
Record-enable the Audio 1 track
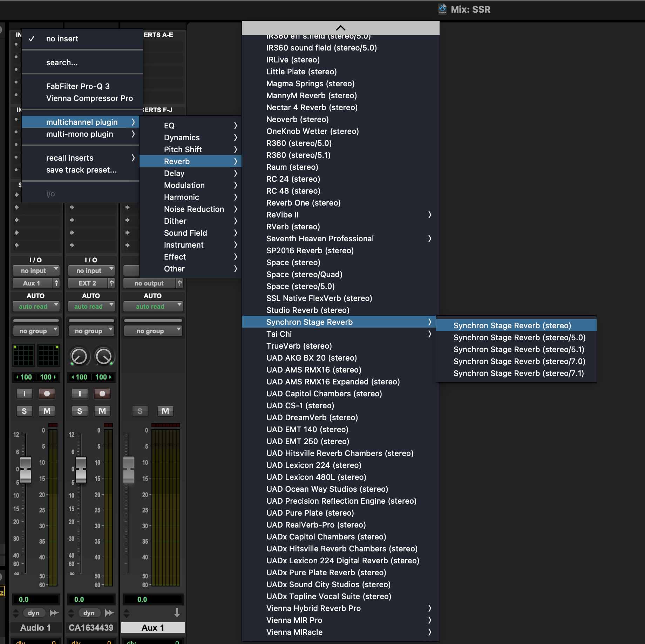[47, 394]
